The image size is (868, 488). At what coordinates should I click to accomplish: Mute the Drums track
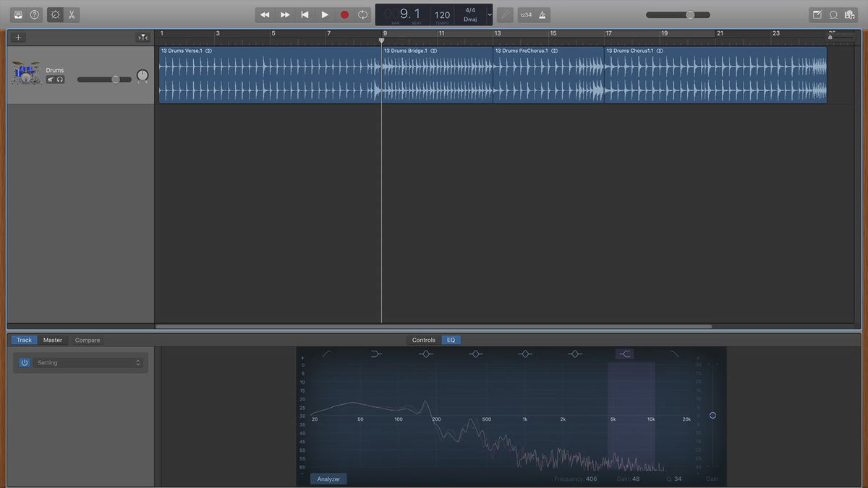click(x=51, y=80)
